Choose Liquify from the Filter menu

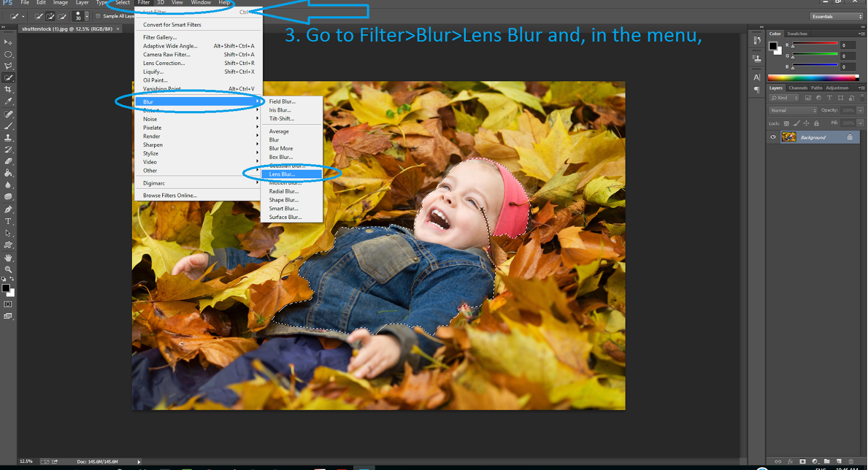pos(199,72)
